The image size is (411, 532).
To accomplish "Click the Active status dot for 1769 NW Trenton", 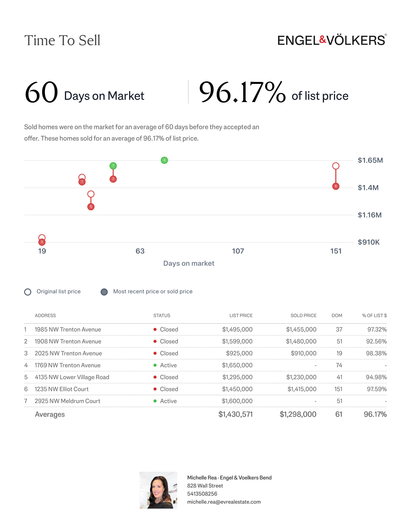I will click(x=155, y=365).
